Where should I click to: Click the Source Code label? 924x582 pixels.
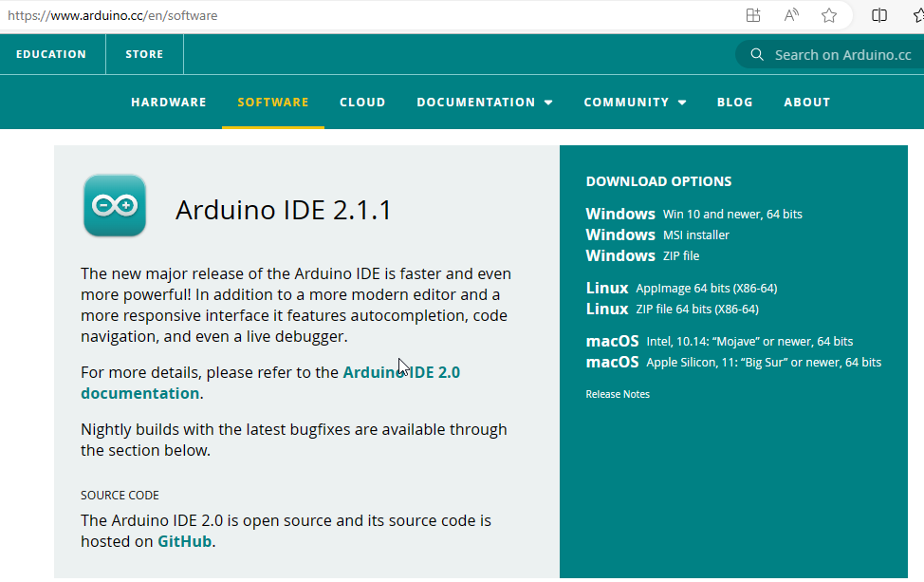coord(120,496)
